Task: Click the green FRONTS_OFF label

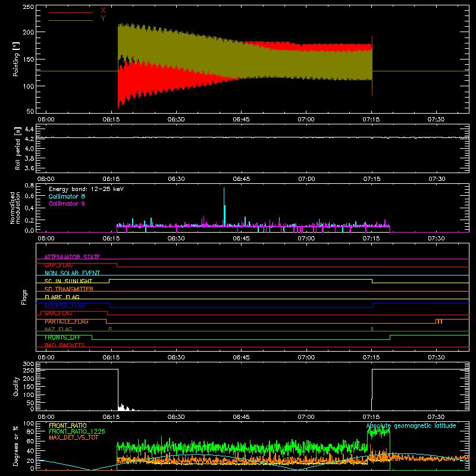Action: (62, 337)
